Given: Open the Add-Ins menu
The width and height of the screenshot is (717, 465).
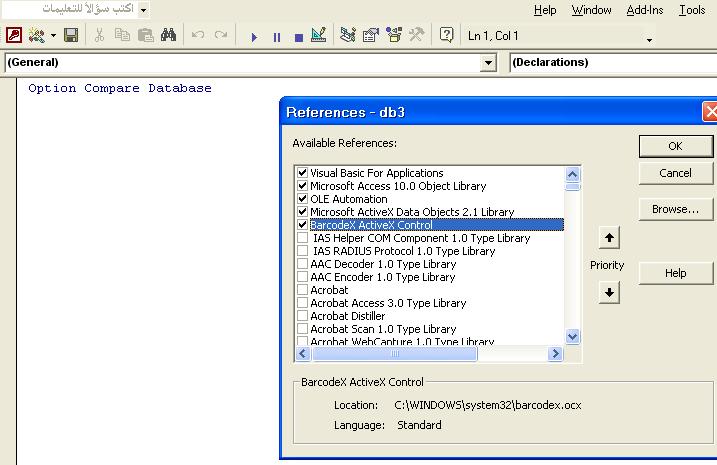Looking at the screenshot, I should click(645, 10).
